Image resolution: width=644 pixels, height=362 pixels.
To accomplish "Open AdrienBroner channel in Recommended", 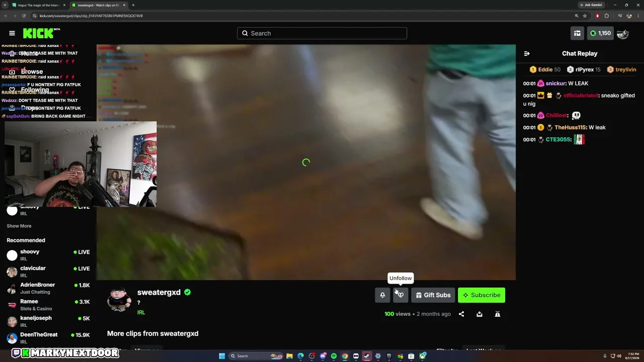I will coord(48,288).
